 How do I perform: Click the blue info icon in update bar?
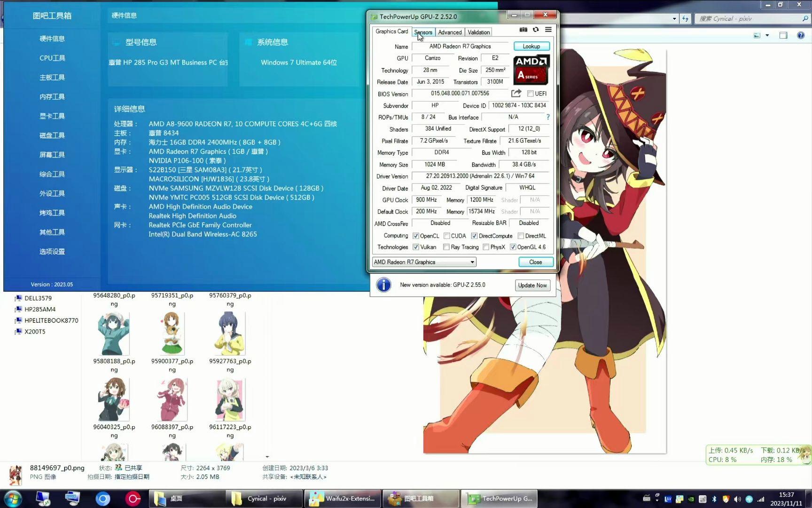pos(383,285)
